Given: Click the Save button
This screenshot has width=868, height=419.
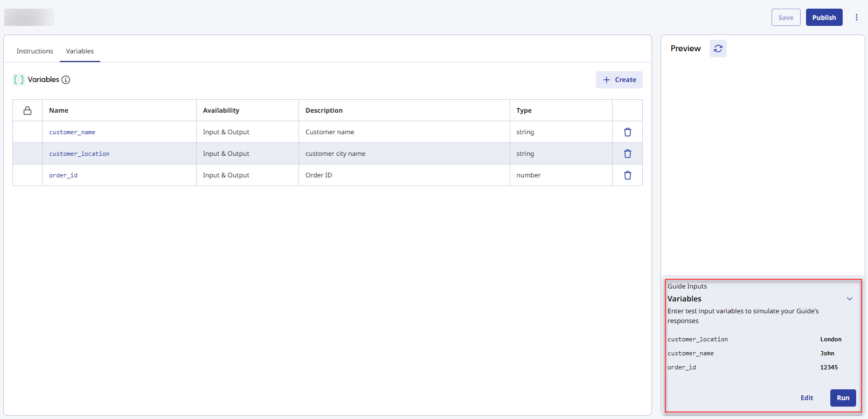Looking at the screenshot, I should pyautogui.click(x=786, y=17).
